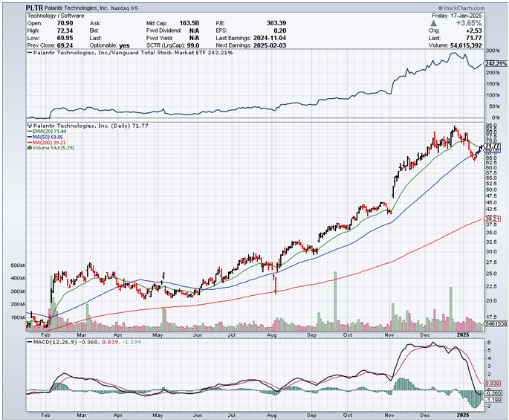Click the red MA(200) legend line marker
The width and height of the screenshot is (509, 420).
pos(29,143)
